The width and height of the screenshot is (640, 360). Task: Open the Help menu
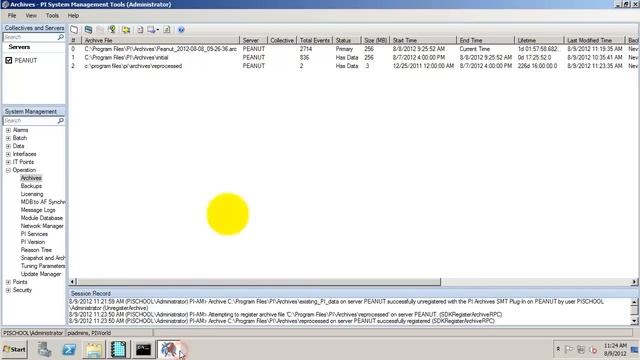(x=73, y=16)
